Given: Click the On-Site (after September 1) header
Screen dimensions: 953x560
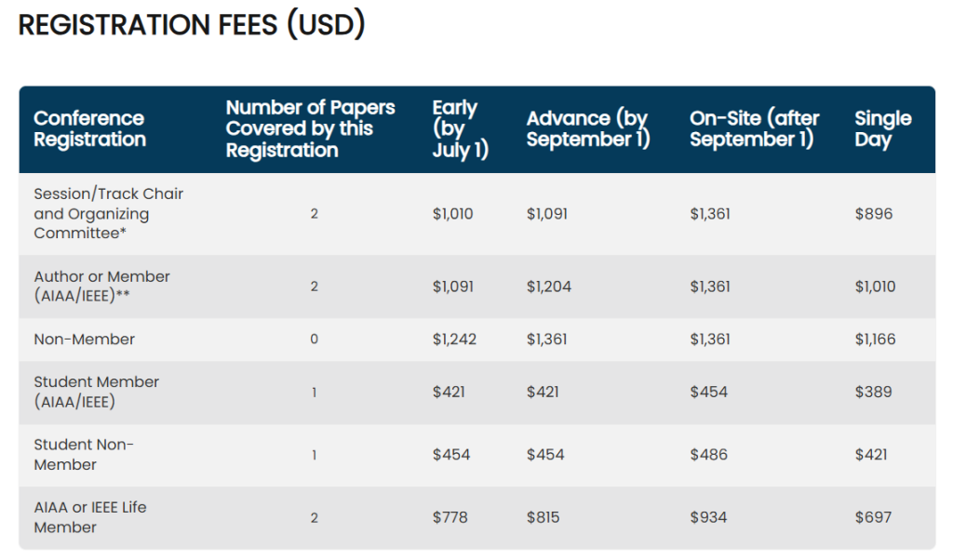Looking at the screenshot, I should 754,129.
